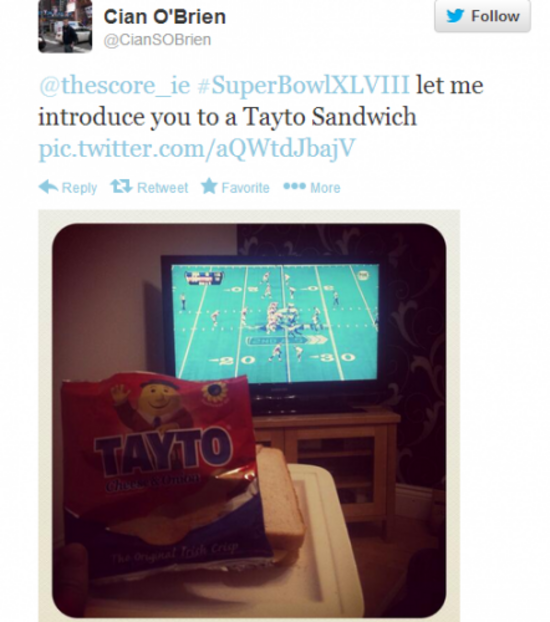Click the three-dot More icon

(x=294, y=186)
